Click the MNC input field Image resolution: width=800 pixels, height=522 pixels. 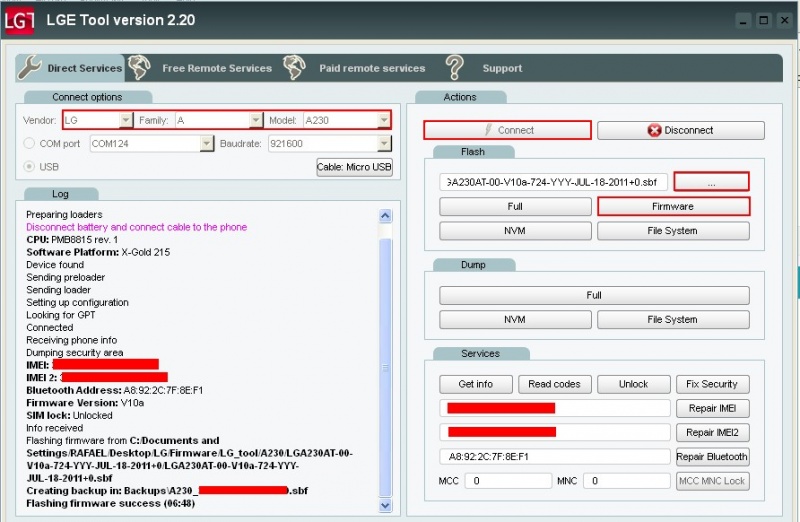click(627, 481)
